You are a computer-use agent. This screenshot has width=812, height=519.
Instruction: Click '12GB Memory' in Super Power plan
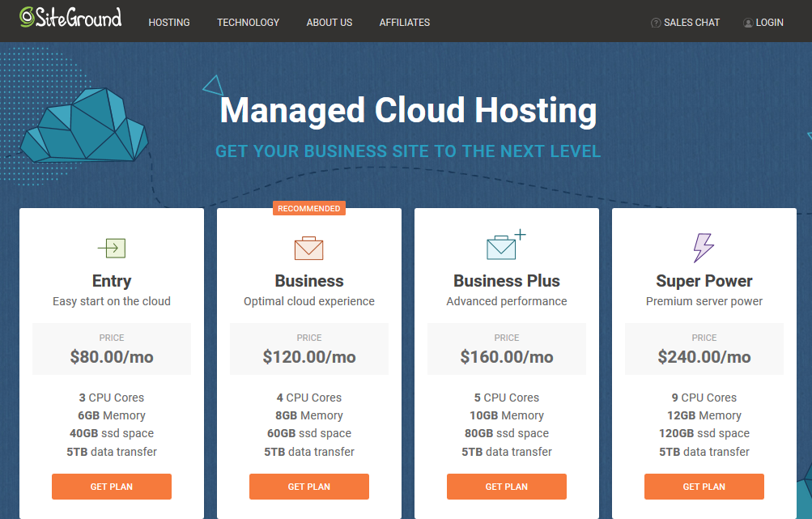pos(704,415)
